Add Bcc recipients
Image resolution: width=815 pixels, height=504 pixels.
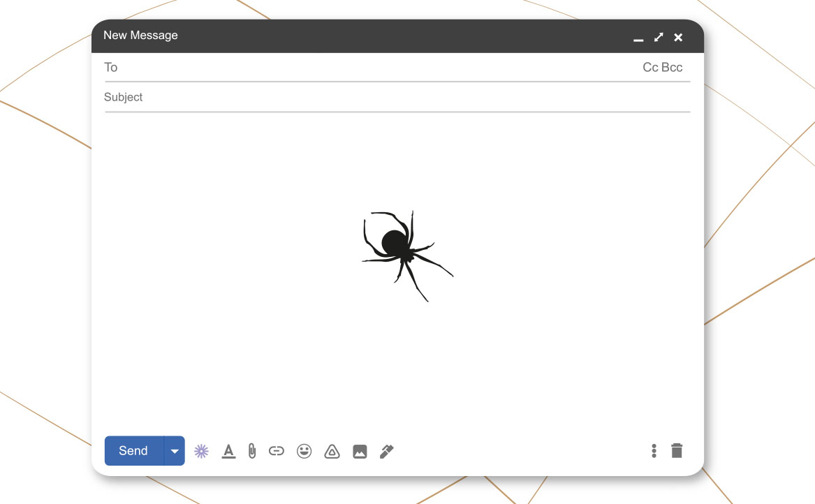point(672,68)
